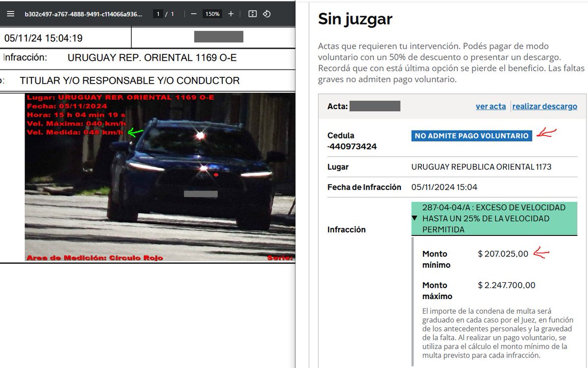This screenshot has width=588, height=368.
Task: Open the 'ver acta' link
Action: 490,106
